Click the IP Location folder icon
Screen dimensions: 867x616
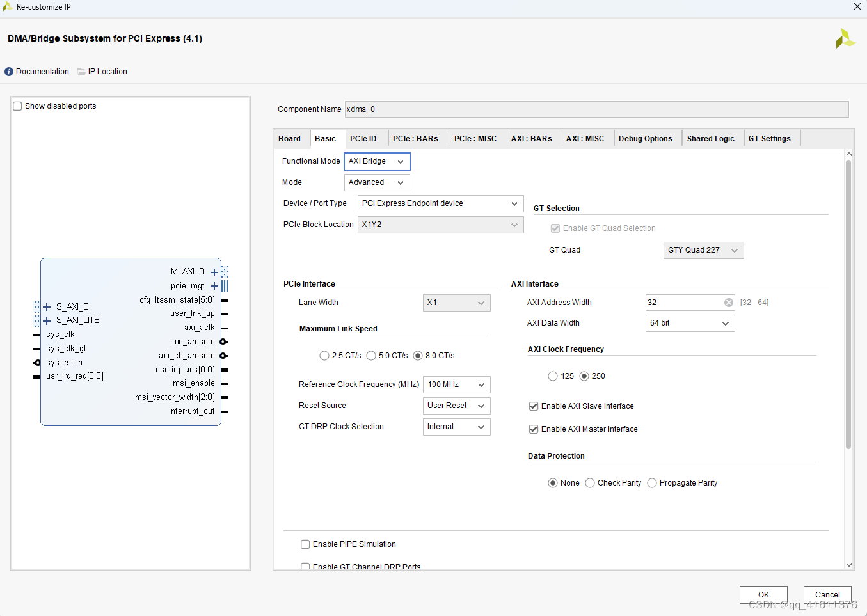click(x=81, y=72)
